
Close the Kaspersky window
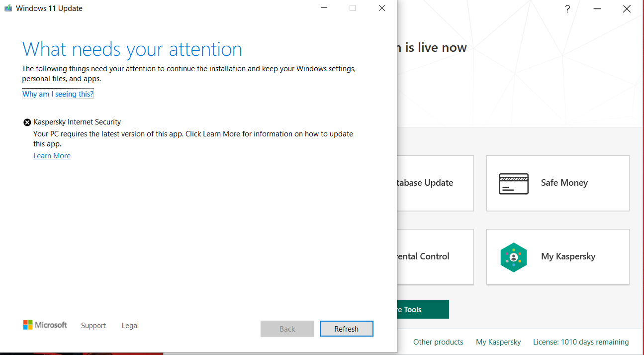pyautogui.click(x=627, y=8)
